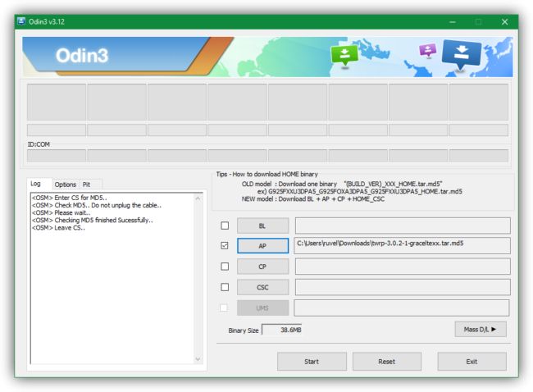Viewport: 533px width, 392px height.
Task: Click the first ID:COM port slot
Action: click(57, 156)
